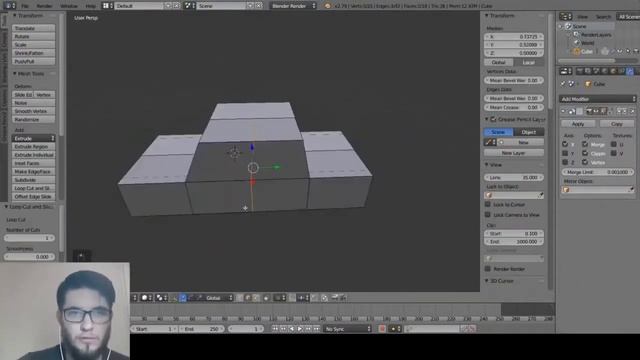The height and width of the screenshot is (360, 640).
Task: Select the Cube object in the outliner
Action: point(587,51)
